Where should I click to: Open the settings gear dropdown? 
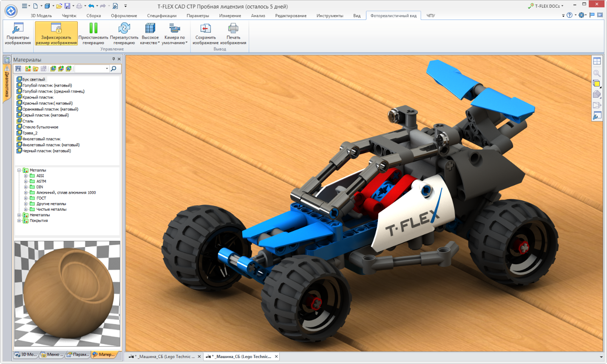tap(582, 15)
